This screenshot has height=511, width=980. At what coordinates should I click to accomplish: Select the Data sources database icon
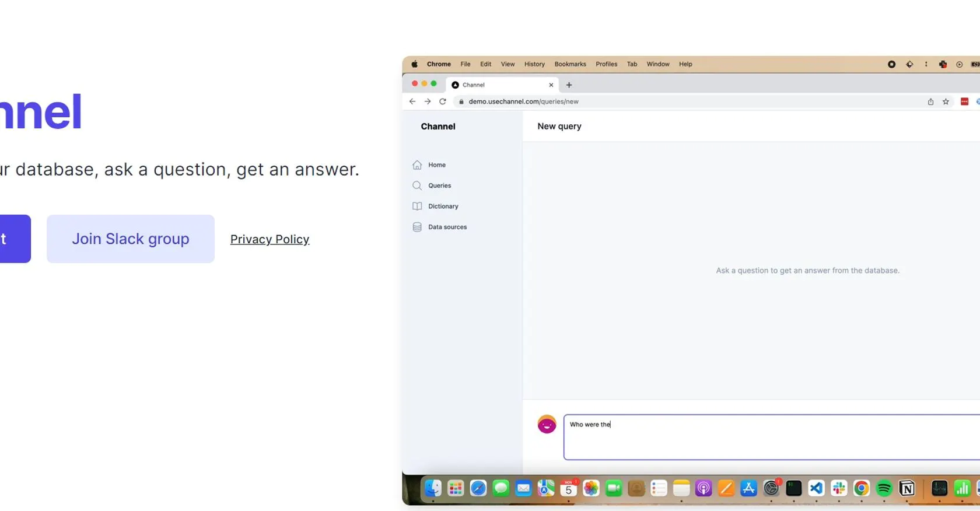pyautogui.click(x=417, y=227)
